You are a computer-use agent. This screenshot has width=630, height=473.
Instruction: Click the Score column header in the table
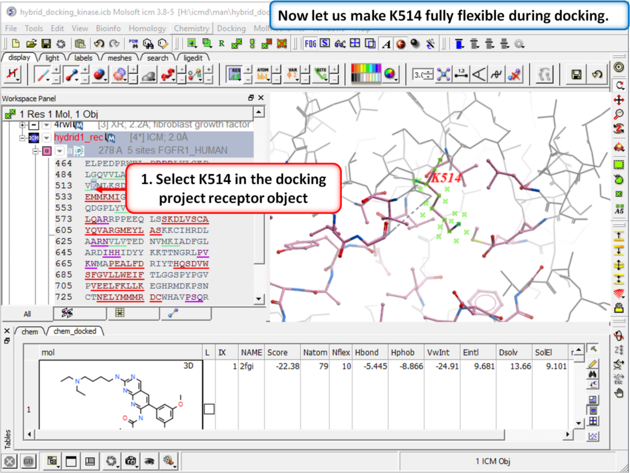[x=278, y=352]
